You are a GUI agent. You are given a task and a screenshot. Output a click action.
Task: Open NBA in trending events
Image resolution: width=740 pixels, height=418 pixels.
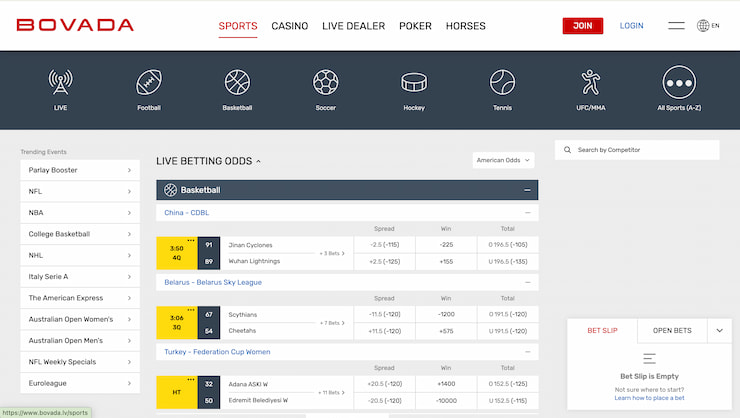point(80,213)
